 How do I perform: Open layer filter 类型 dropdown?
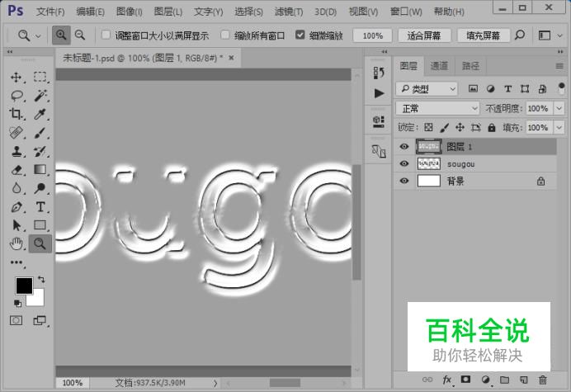pos(427,88)
